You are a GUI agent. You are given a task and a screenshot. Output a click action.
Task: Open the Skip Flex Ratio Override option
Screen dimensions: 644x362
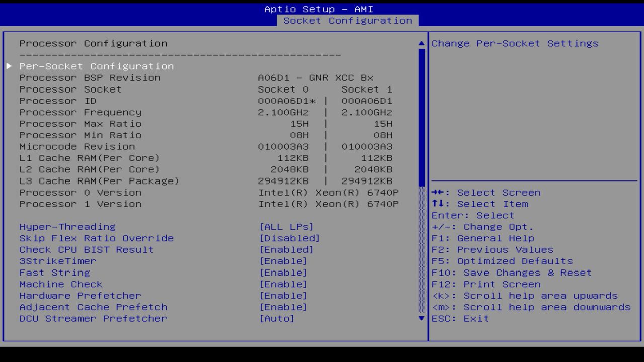291,238
